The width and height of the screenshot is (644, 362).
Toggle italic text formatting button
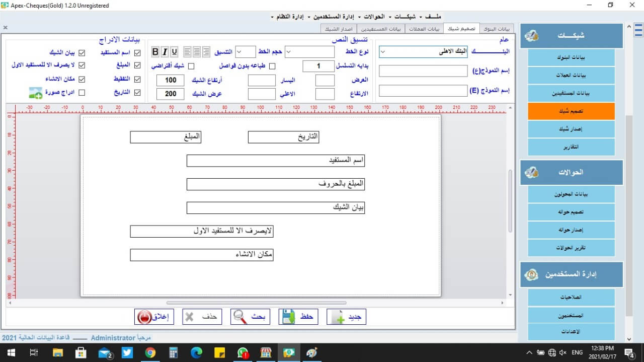(x=165, y=52)
